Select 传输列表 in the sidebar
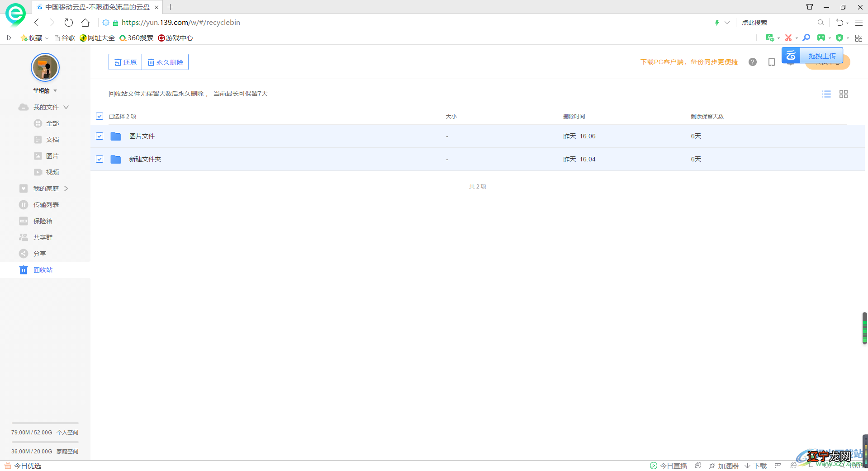The height and width of the screenshot is (471, 868). (46, 205)
